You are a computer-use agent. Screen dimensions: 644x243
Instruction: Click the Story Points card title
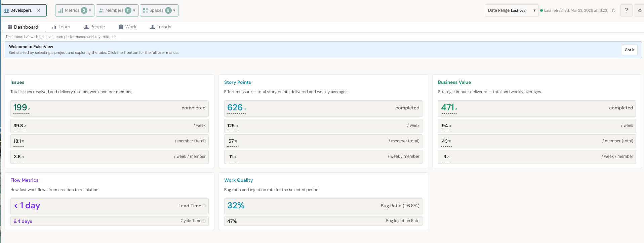pos(238,82)
